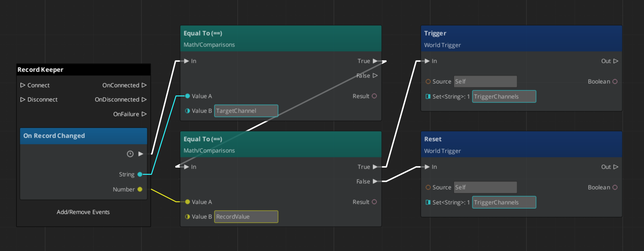The width and height of the screenshot is (644, 251).
Task: Select the Reset World Trigger node header
Action: click(x=521, y=144)
